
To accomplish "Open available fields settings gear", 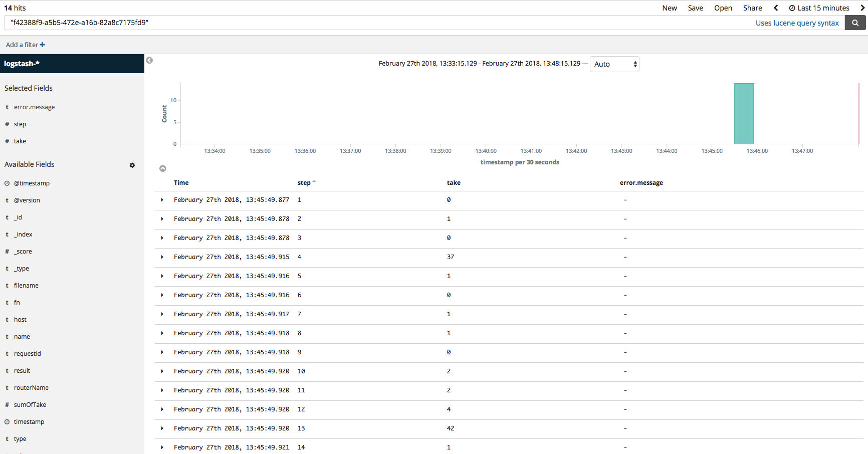I will coord(132,165).
